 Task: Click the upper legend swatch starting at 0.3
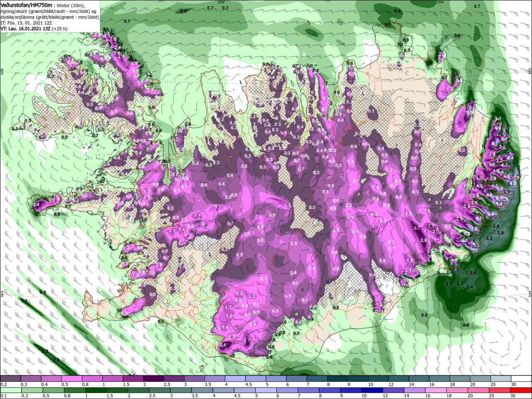(31, 379)
